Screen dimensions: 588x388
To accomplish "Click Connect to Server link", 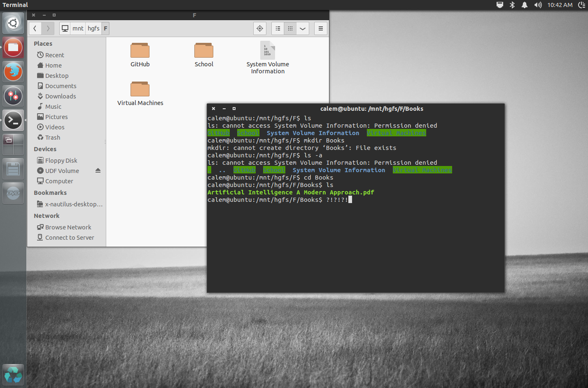I will (x=70, y=237).
